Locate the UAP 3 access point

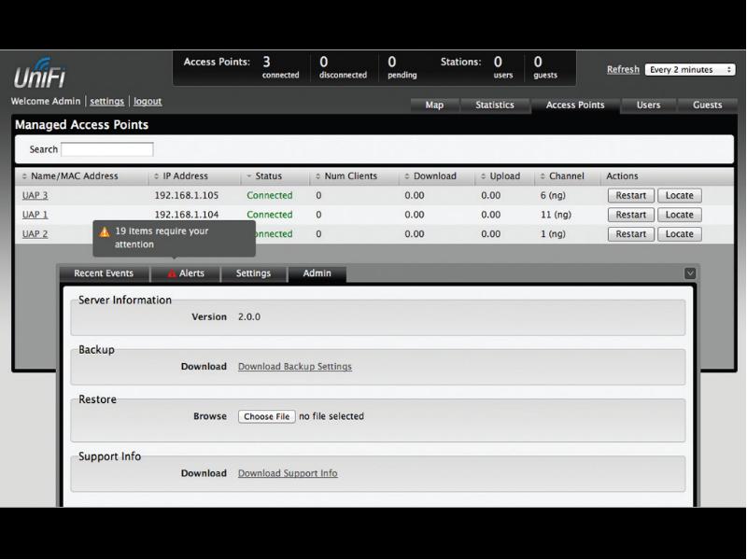(x=680, y=195)
